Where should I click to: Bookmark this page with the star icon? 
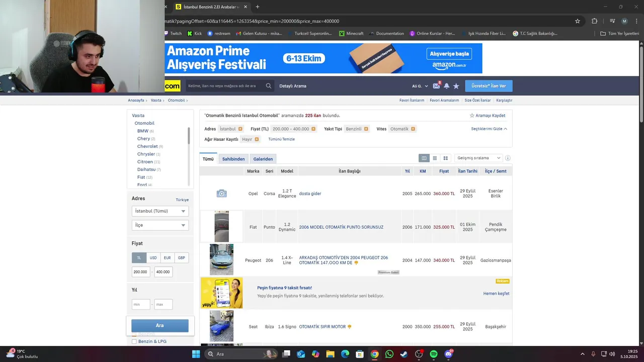[578, 21]
